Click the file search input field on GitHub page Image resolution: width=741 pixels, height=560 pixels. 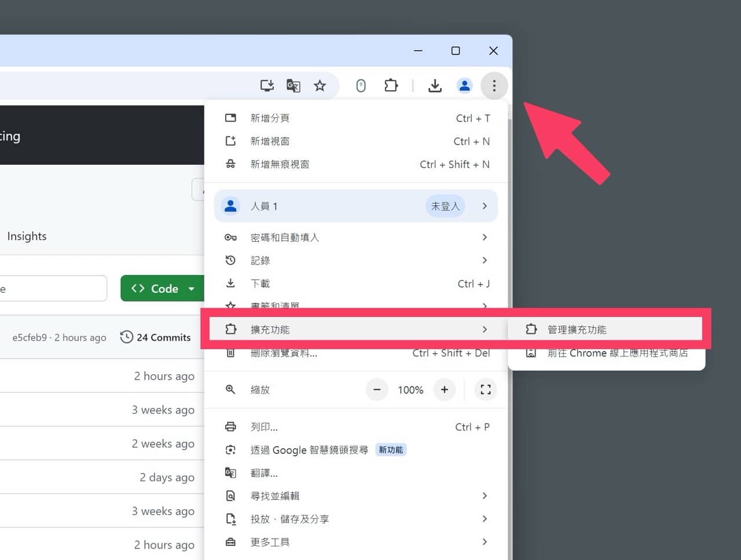point(53,289)
